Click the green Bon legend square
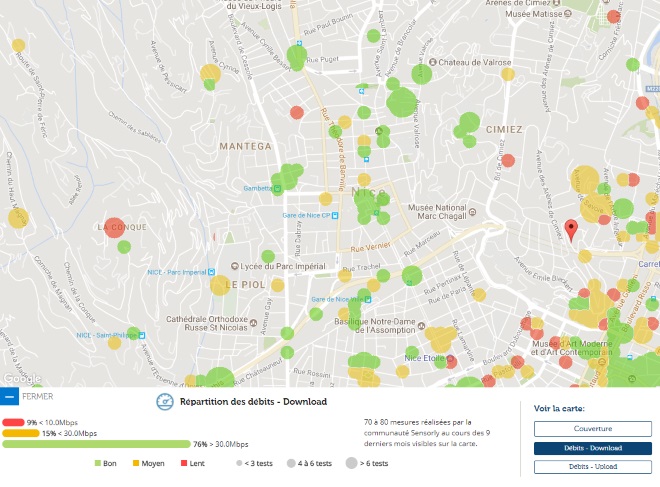This screenshot has height=487, width=660. [x=98, y=464]
